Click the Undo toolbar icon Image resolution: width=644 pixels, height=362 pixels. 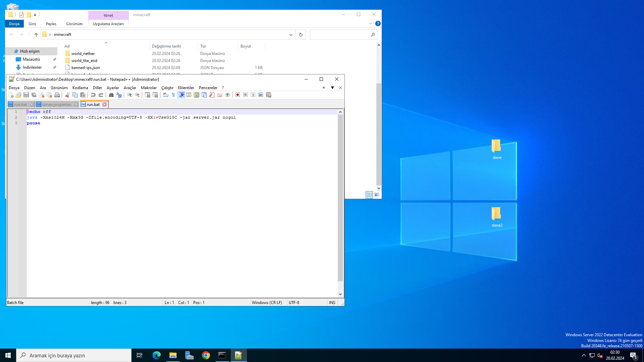click(x=93, y=95)
